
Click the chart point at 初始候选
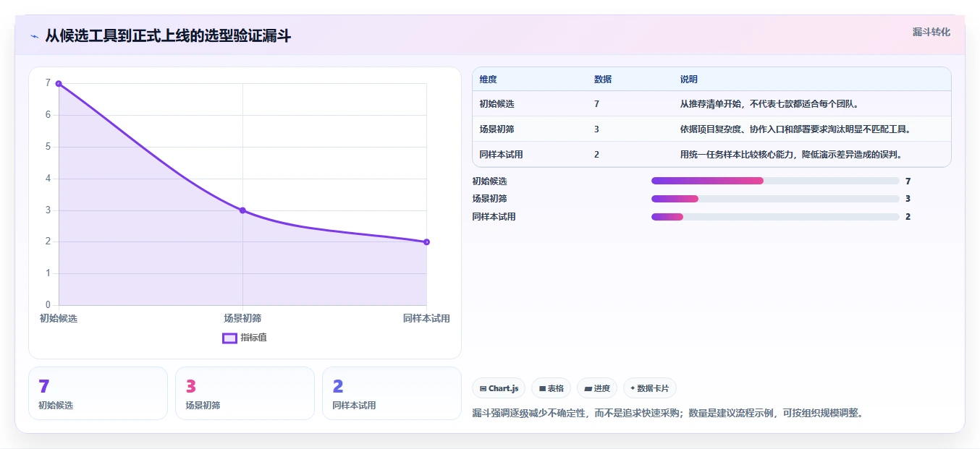(59, 84)
